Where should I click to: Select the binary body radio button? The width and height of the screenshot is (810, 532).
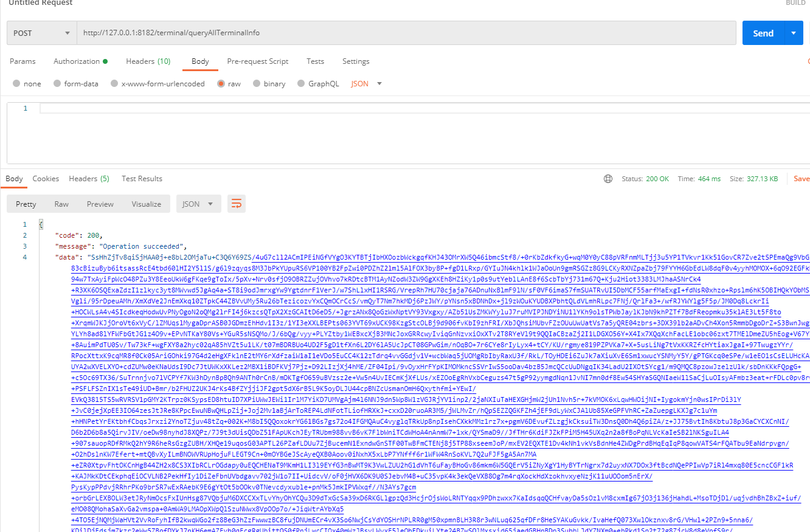257,84
